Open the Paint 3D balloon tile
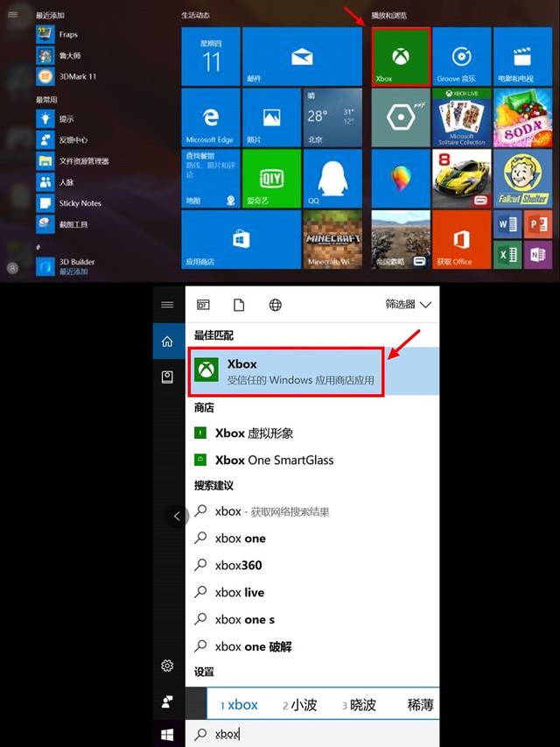 (x=401, y=178)
